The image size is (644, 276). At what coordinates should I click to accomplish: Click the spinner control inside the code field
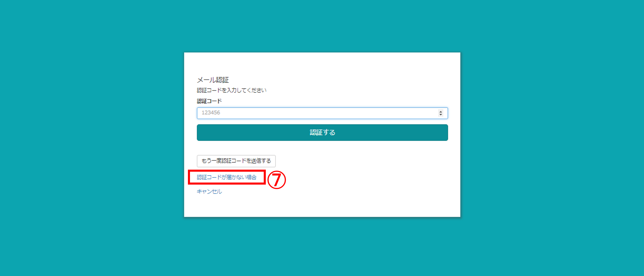[x=441, y=113]
